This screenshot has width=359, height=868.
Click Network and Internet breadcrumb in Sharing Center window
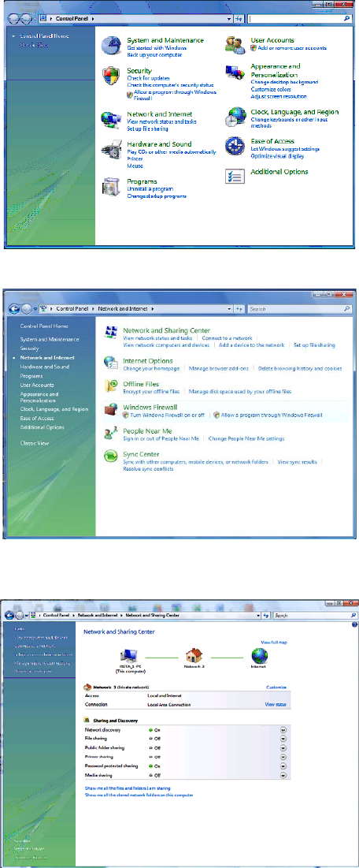[x=97, y=616]
